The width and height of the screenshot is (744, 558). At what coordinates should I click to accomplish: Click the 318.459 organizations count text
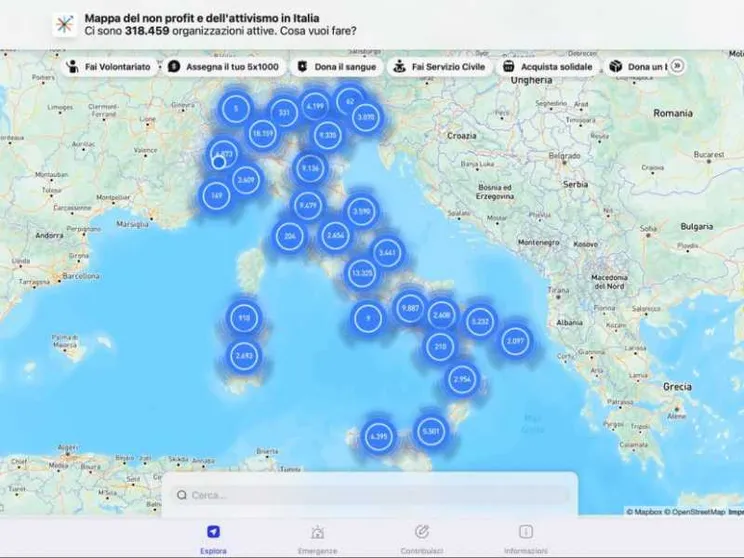[x=147, y=31]
